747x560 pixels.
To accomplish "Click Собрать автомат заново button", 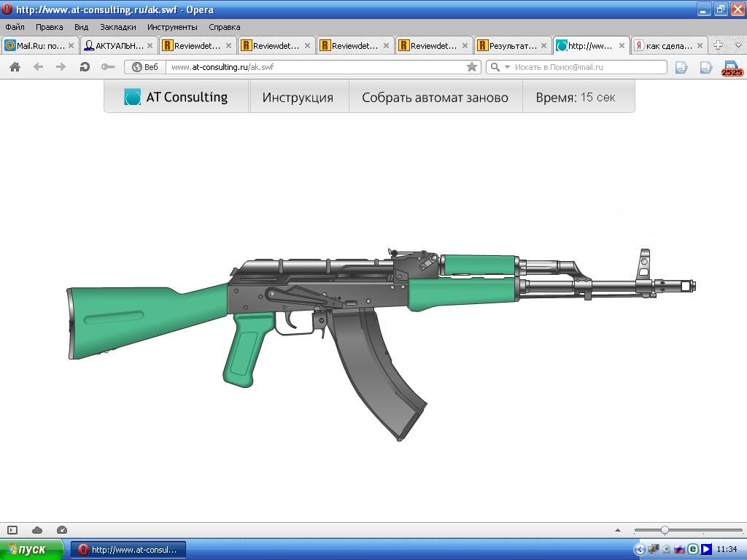I will (x=435, y=98).
